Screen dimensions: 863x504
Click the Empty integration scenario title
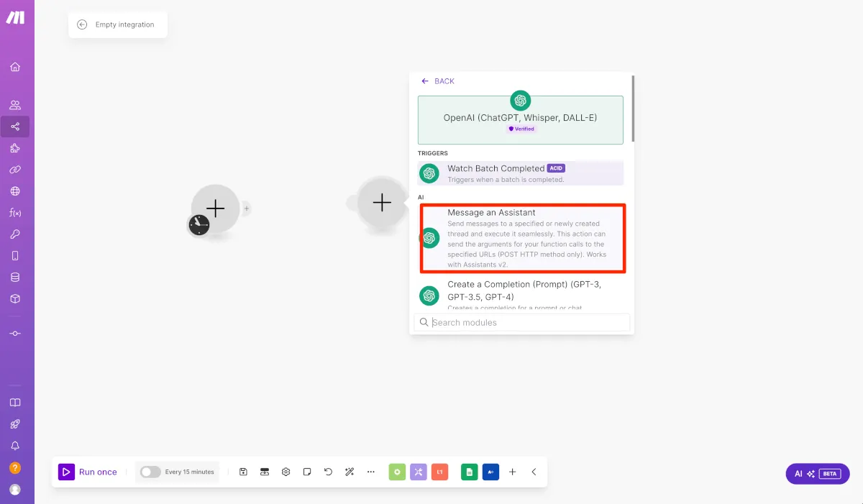(125, 24)
